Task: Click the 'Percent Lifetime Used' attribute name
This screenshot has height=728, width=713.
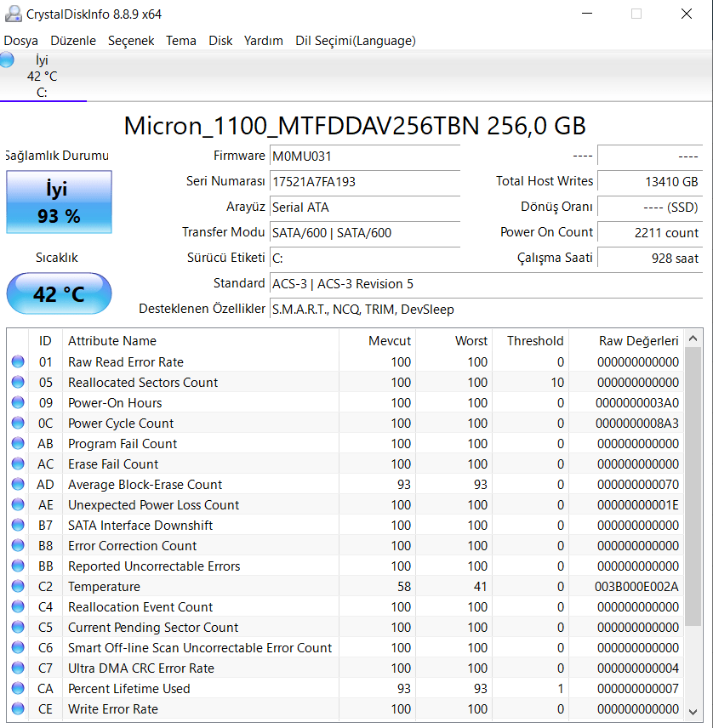Action: (x=129, y=689)
